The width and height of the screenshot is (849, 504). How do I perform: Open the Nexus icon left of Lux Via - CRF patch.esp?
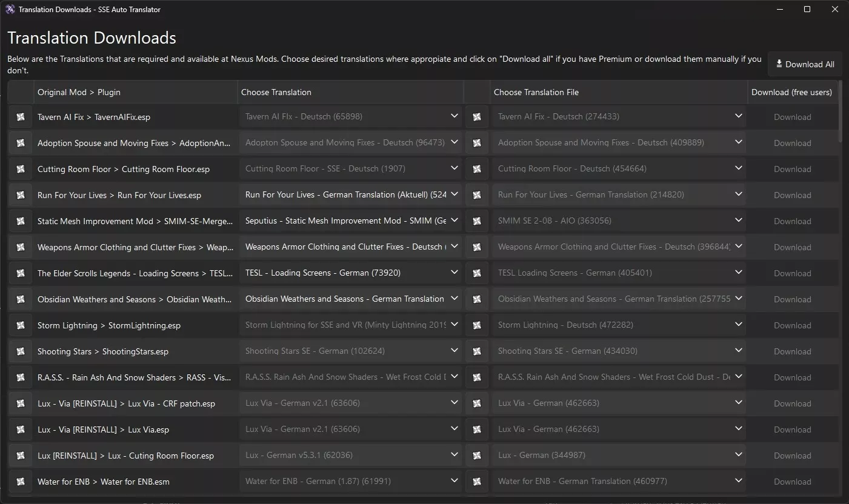(x=21, y=403)
